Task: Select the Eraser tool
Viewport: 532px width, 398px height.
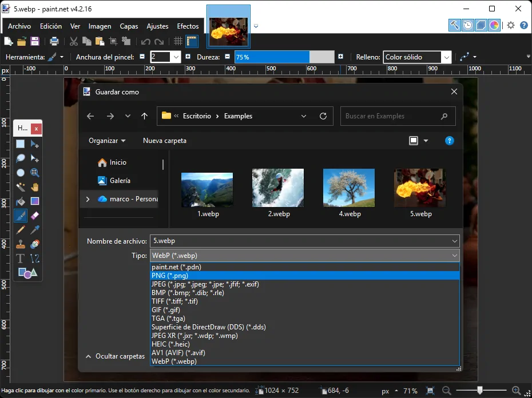Action: click(x=35, y=216)
